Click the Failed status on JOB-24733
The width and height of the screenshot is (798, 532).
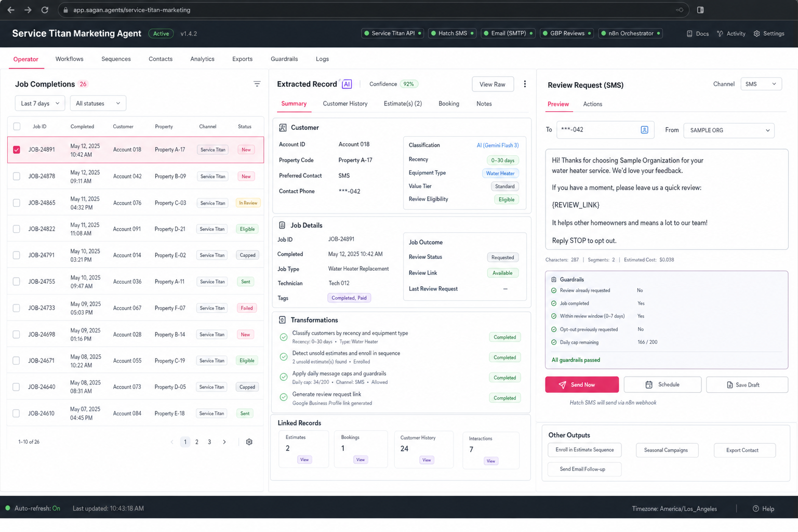(x=247, y=308)
